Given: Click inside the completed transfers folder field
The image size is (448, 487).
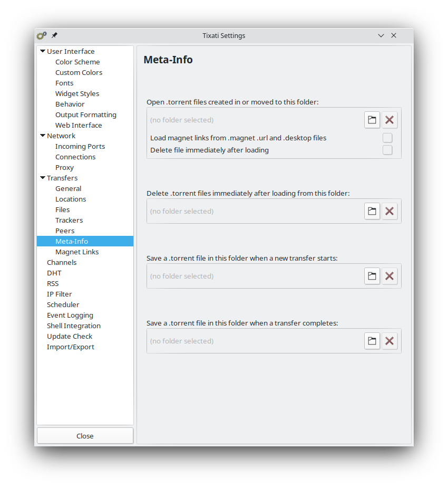Looking at the screenshot, I should (253, 340).
